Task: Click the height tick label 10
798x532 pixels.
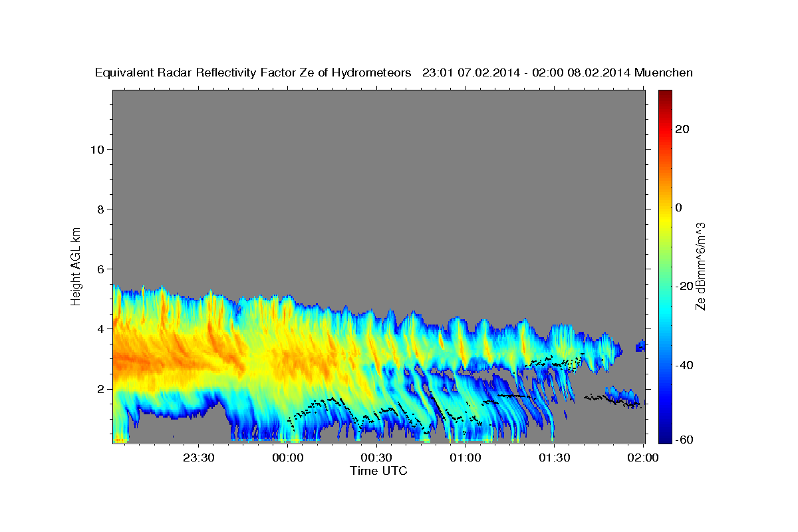Action: pos(96,149)
